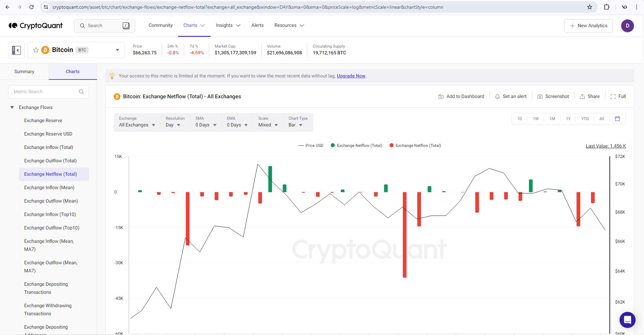Open chart in Full screen
This screenshot has width=644, height=335.
coord(618,97)
